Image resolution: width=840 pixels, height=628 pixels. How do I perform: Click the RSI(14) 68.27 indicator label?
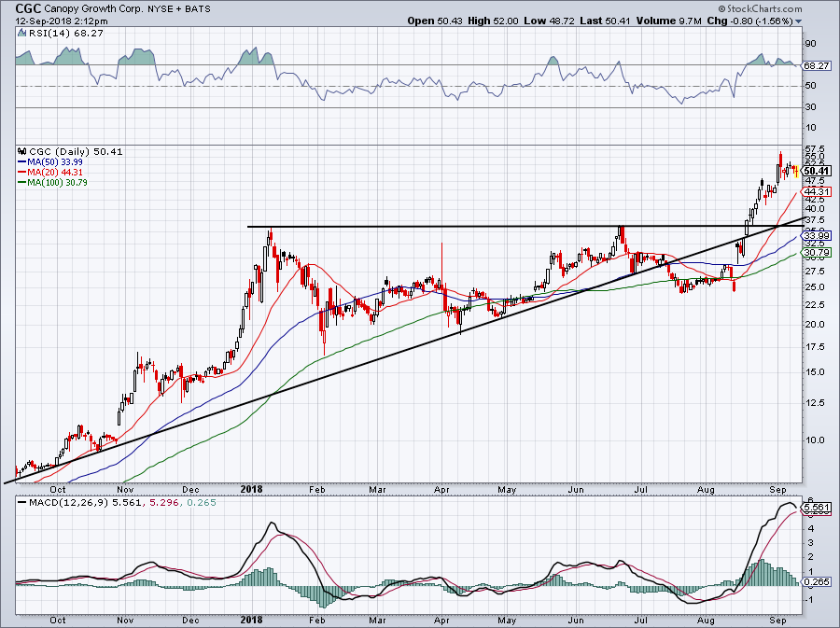(65, 34)
